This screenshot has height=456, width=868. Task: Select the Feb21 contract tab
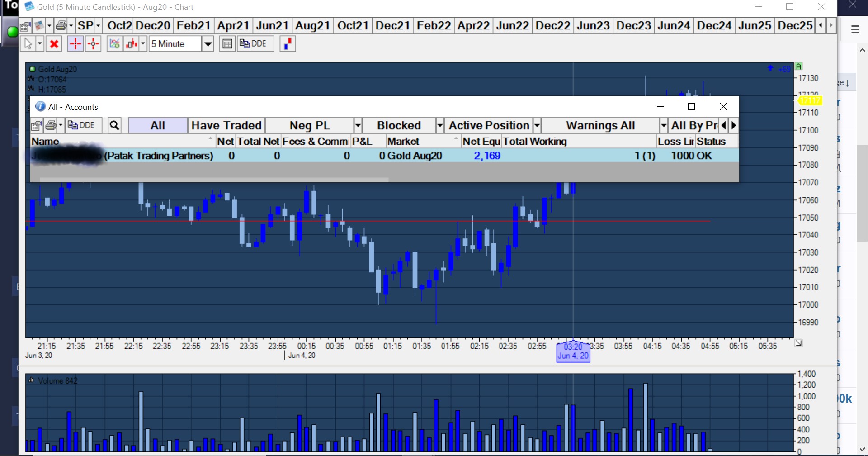(x=193, y=26)
